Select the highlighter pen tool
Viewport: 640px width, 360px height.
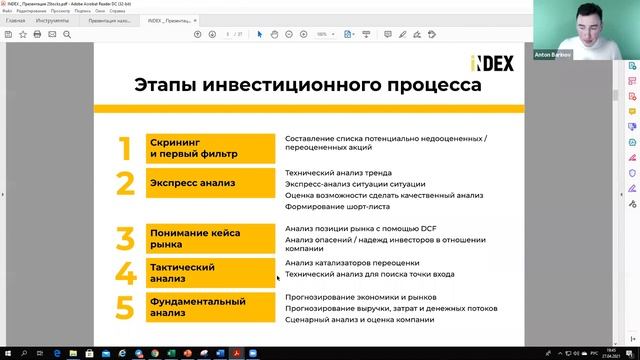tap(402, 35)
